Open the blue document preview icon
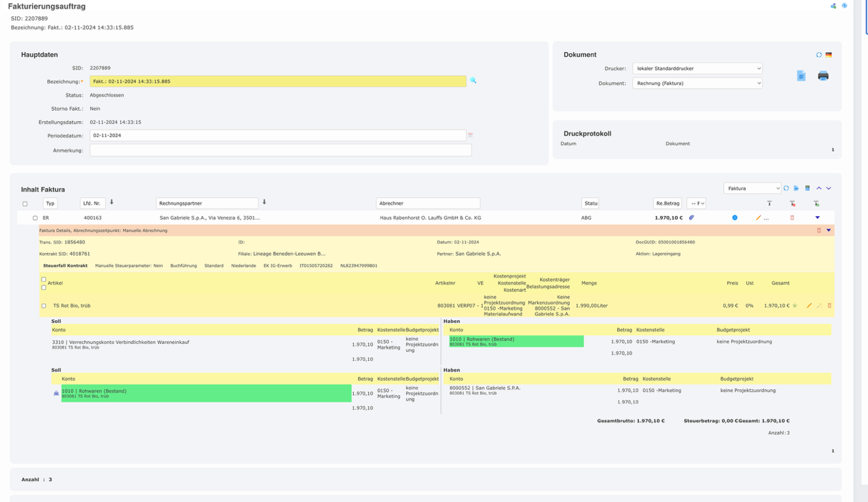The height and width of the screenshot is (502, 868). coord(801,76)
